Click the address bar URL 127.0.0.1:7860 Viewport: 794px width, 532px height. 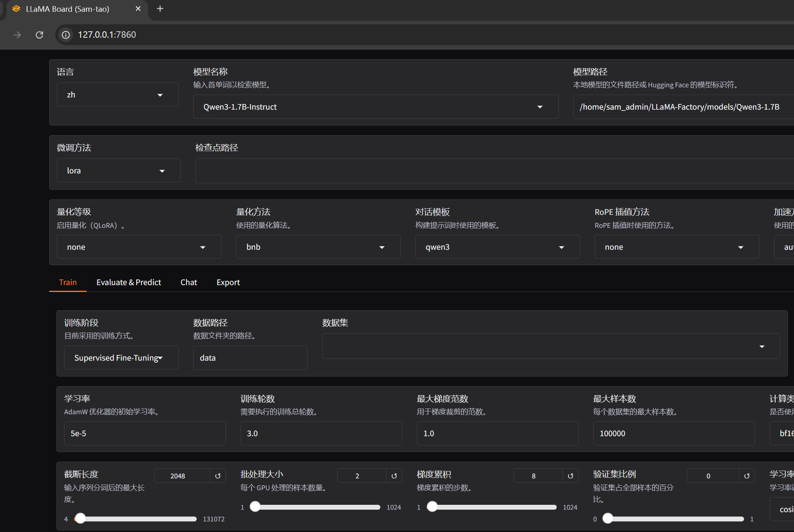(107, 35)
